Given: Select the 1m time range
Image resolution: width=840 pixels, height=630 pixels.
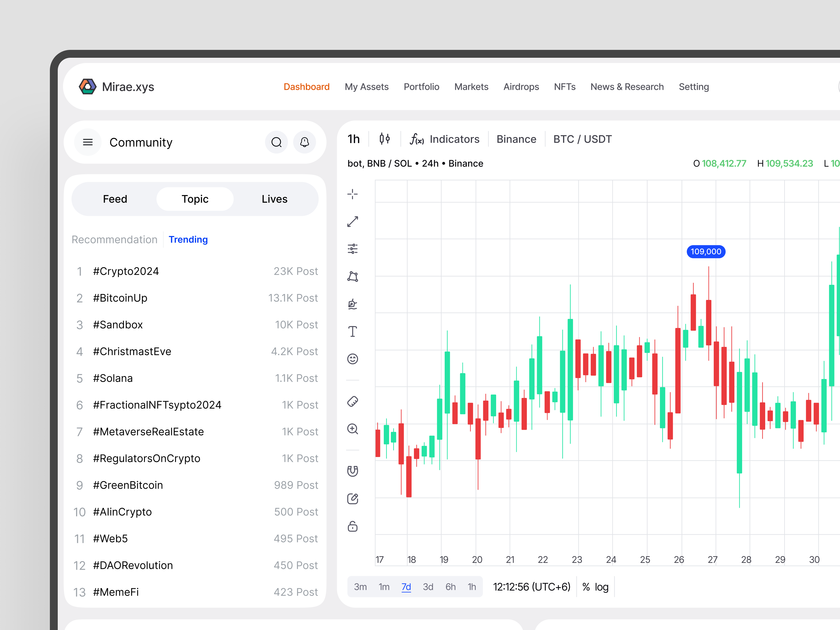Looking at the screenshot, I should click(x=384, y=587).
